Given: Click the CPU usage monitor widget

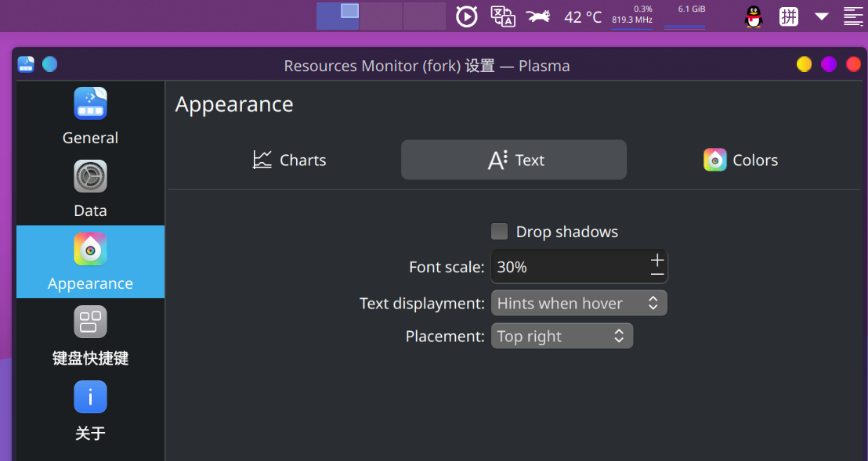Looking at the screenshot, I should tap(631, 16).
